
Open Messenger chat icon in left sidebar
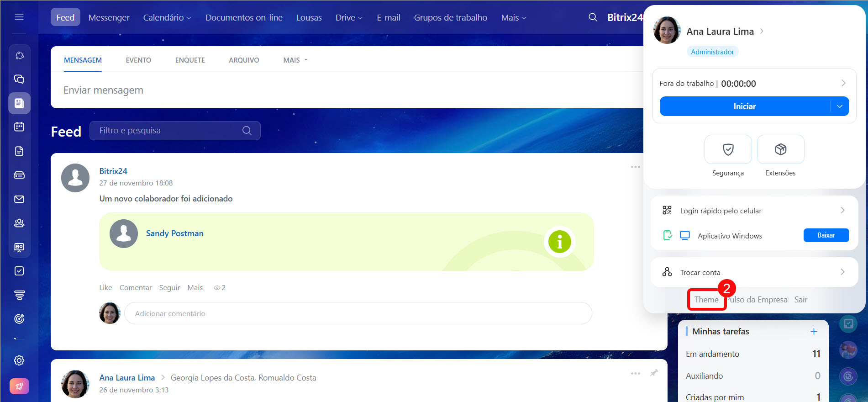(19, 79)
